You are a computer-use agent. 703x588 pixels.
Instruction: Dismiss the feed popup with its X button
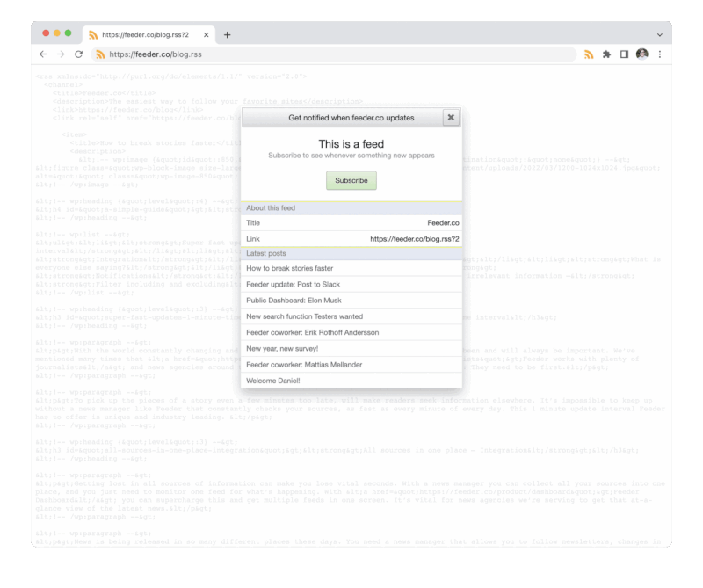coord(451,117)
